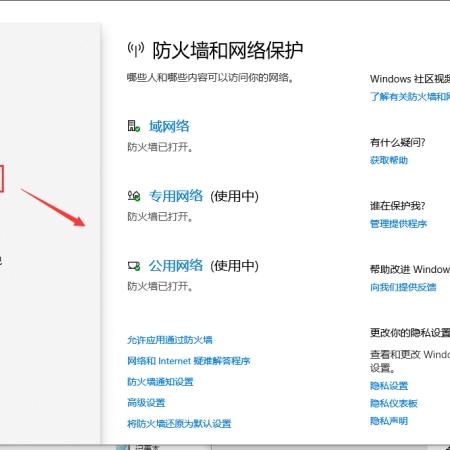Select 防火墙已打开 status under 公用网络
Screen dimensions: 450x450
[160, 286]
